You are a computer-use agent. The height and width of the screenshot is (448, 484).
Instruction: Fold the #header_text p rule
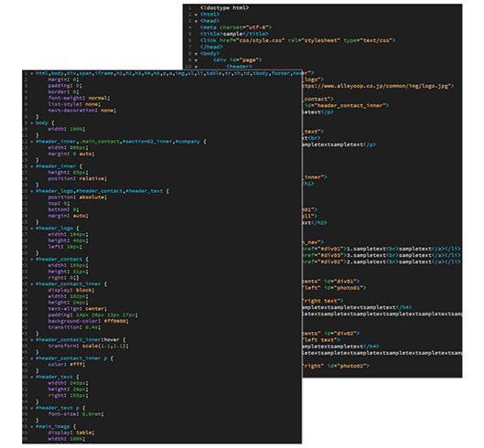(x=32, y=408)
